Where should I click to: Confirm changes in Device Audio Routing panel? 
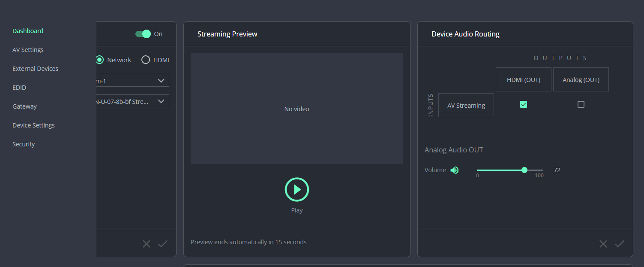620,244
